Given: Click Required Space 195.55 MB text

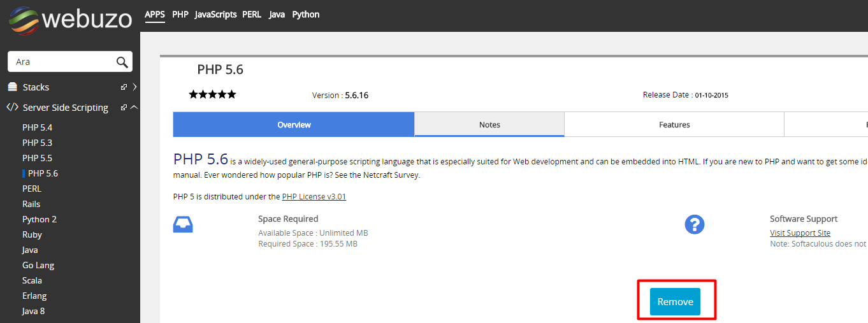Looking at the screenshot, I should point(308,243).
